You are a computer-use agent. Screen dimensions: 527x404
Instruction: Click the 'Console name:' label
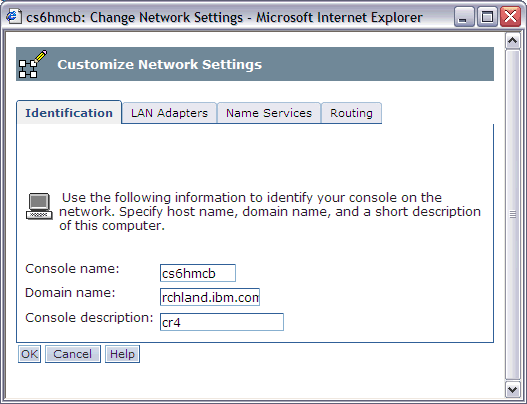72,269
